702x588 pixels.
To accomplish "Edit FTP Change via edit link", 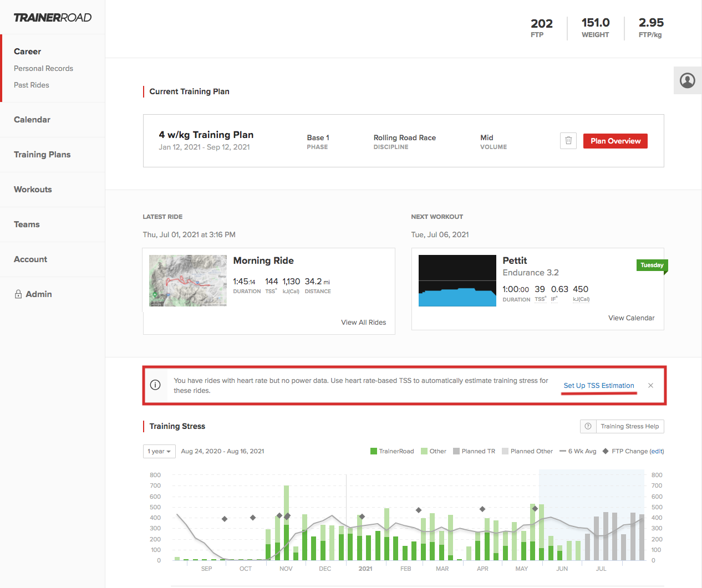I will tap(657, 451).
